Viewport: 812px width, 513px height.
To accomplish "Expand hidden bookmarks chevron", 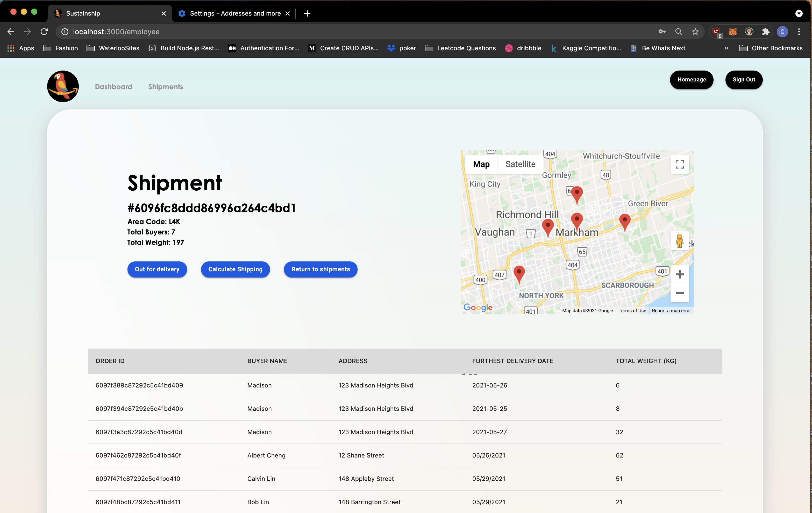I will pos(726,48).
